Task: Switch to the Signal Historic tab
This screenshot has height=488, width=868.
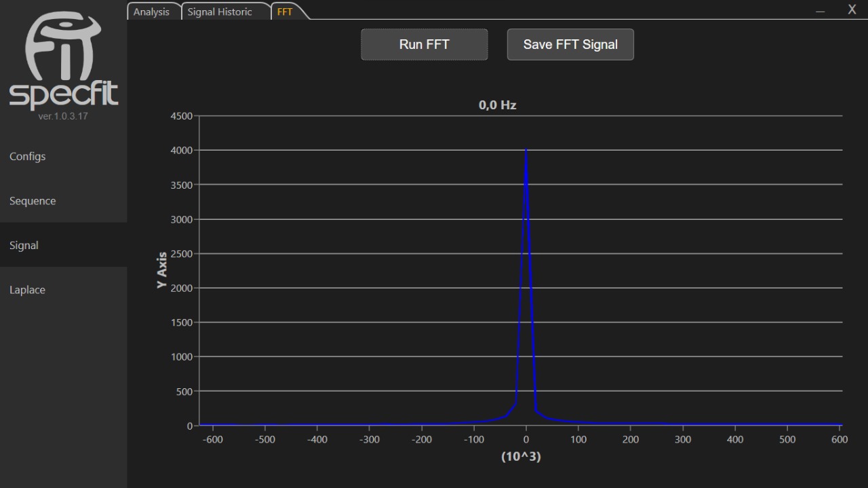Action: (x=220, y=12)
